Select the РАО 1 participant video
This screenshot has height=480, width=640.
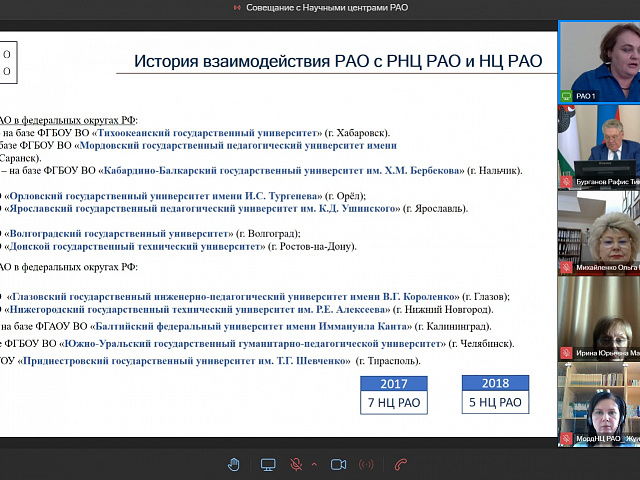click(x=599, y=55)
